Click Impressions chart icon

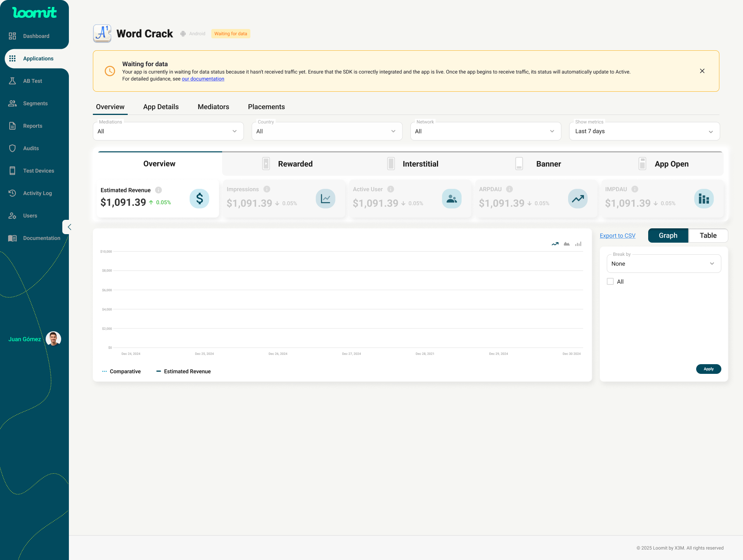point(325,199)
